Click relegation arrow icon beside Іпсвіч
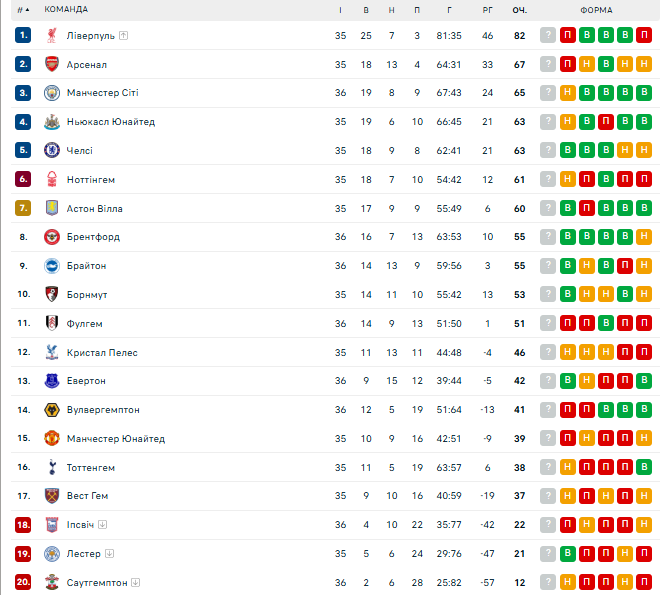The width and height of the screenshot is (666, 595). (x=102, y=525)
